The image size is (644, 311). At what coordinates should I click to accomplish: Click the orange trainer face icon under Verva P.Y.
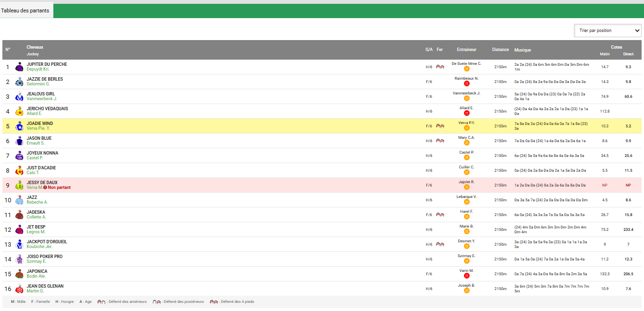click(466, 128)
